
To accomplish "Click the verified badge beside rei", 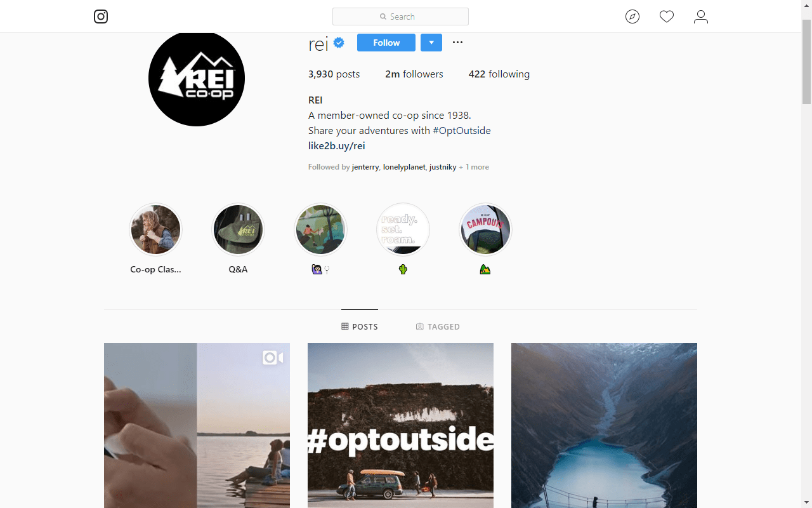I will [339, 43].
